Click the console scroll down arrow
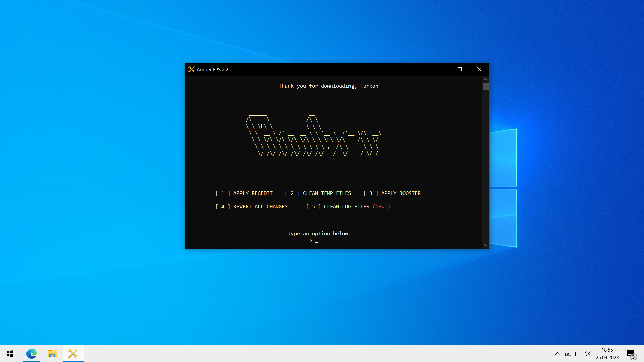The height and width of the screenshot is (362, 644). click(x=486, y=245)
